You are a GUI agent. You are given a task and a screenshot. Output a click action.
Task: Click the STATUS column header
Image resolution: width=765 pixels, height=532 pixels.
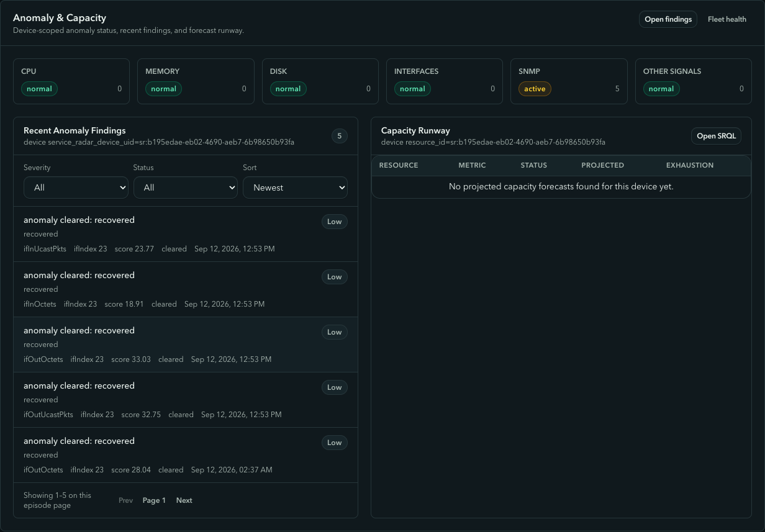pyautogui.click(x=534, y=165)
